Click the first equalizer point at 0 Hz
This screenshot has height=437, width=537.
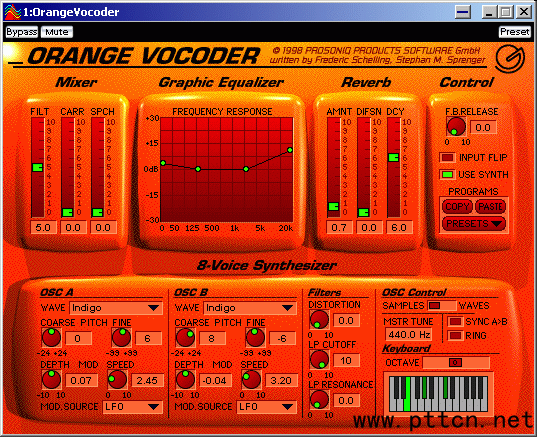point(163,163)
